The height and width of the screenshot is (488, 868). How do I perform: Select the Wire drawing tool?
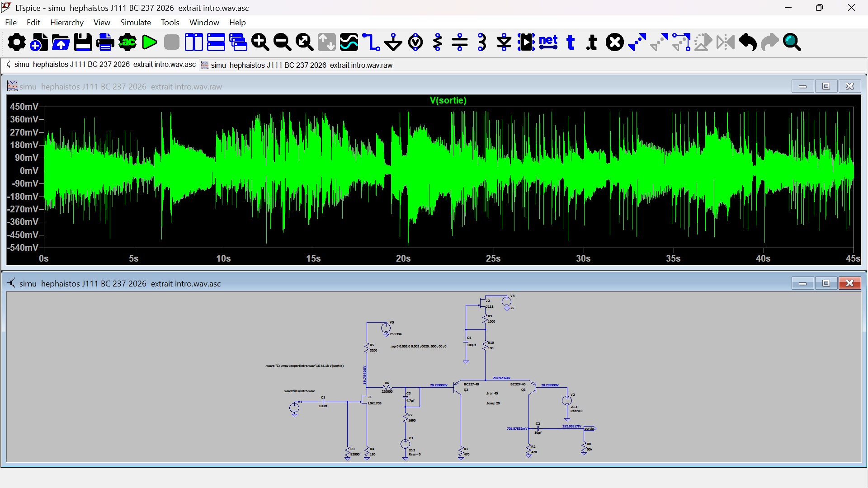[371, 42]
